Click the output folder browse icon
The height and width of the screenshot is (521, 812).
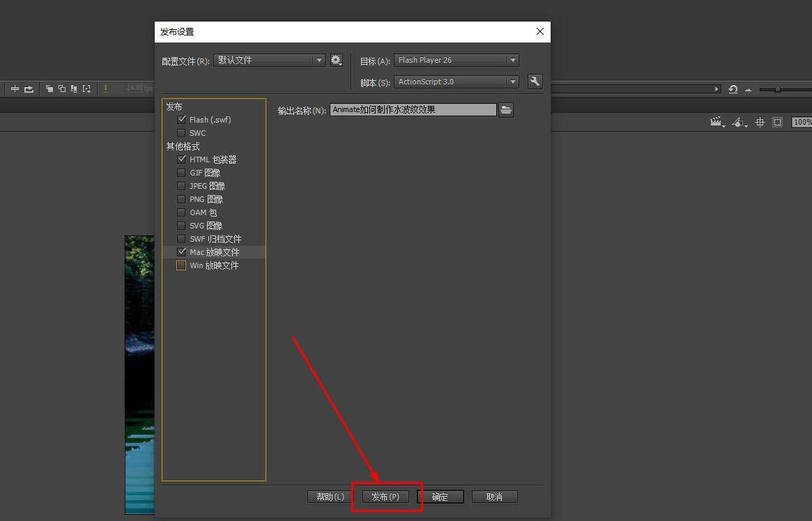506,110
